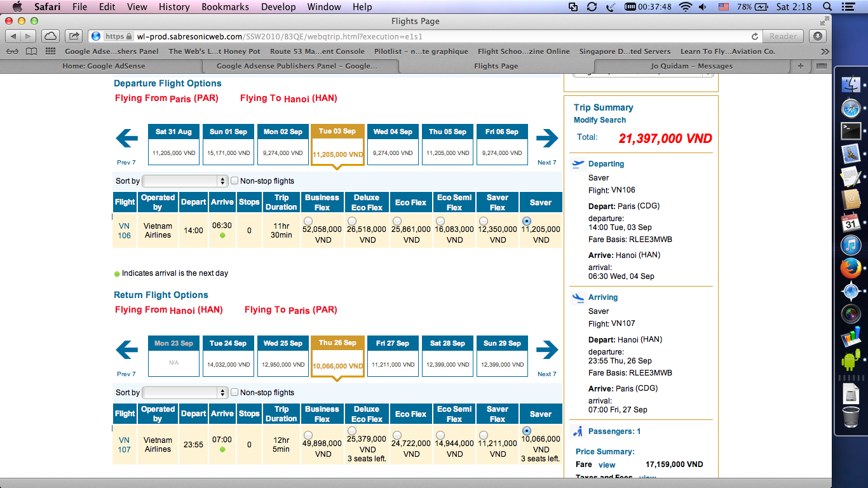Open the File menu

(x=80, y=7)
